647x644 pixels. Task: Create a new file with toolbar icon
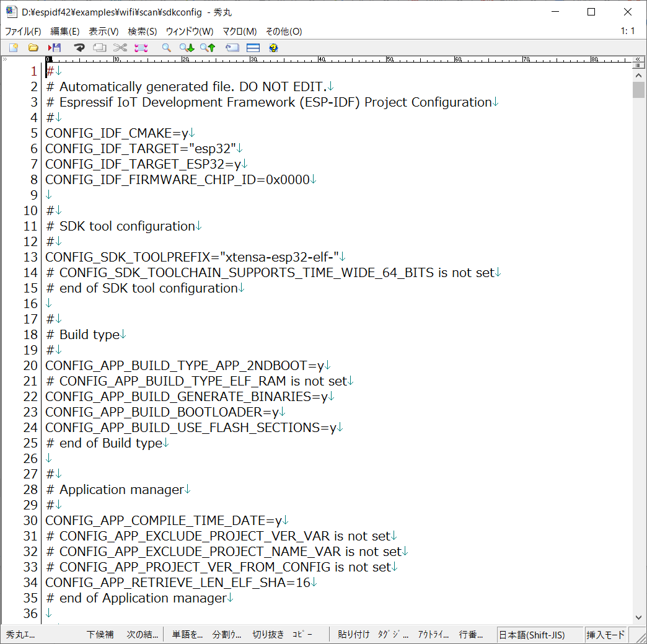(14, 48)
